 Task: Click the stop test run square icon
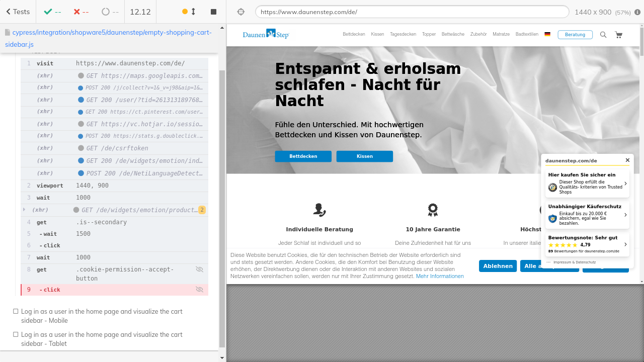(x=213, y=12)
